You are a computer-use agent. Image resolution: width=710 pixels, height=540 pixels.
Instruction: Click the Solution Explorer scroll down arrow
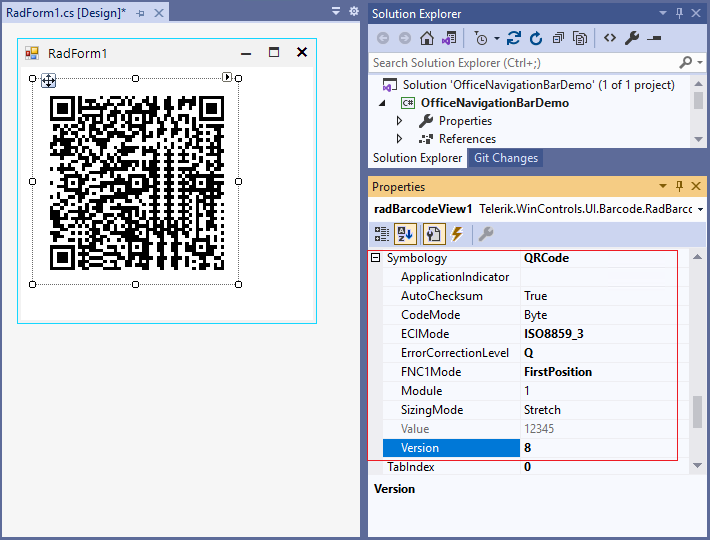[x=698, y=139]
